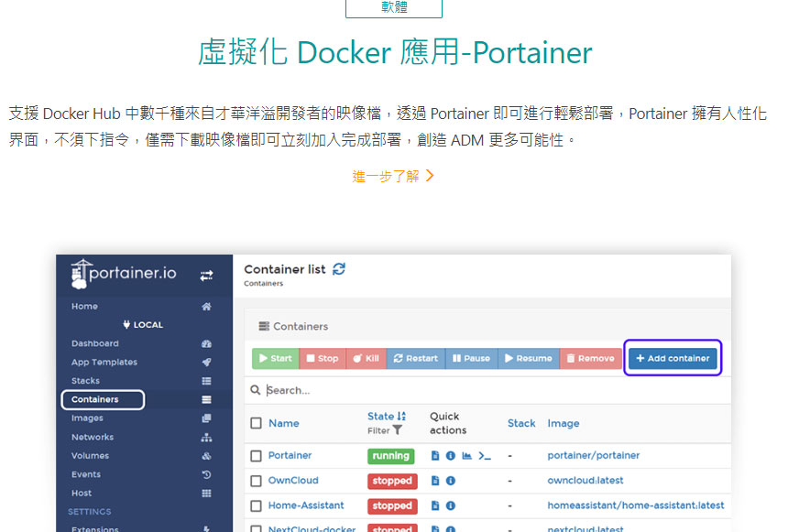
Task: Open Dashboard in the sidebar
Action: point(95,343)
